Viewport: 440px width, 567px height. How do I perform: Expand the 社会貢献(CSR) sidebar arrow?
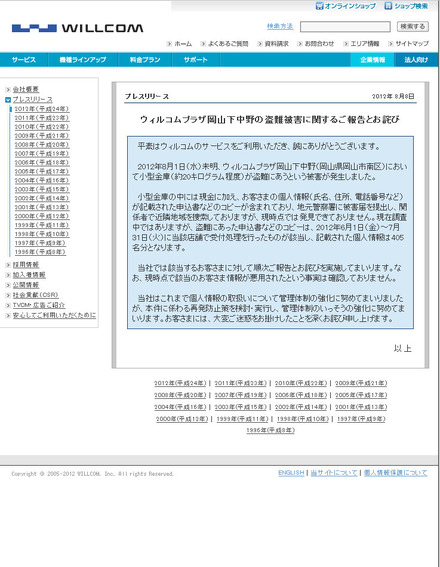8,295
